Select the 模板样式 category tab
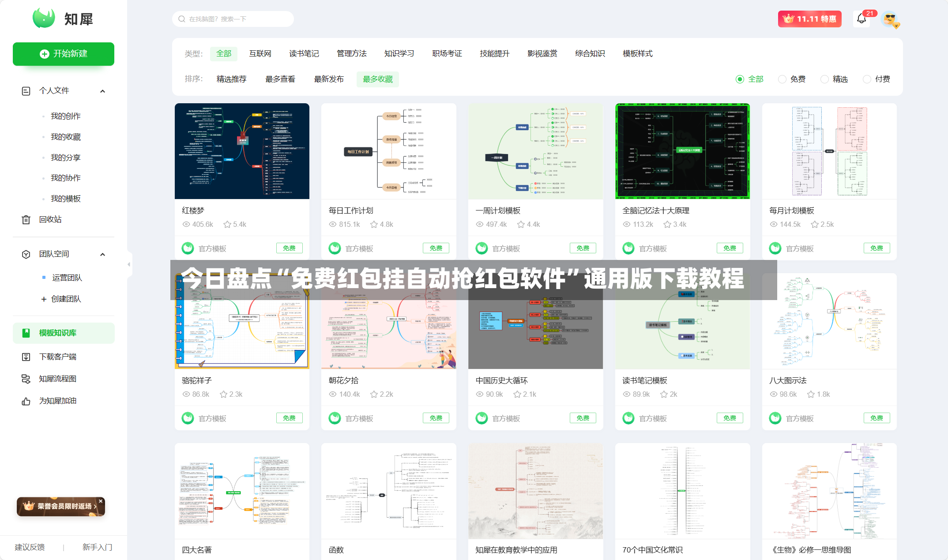The width and height of the screenshot is (948, 560). [x=638, y=54]
